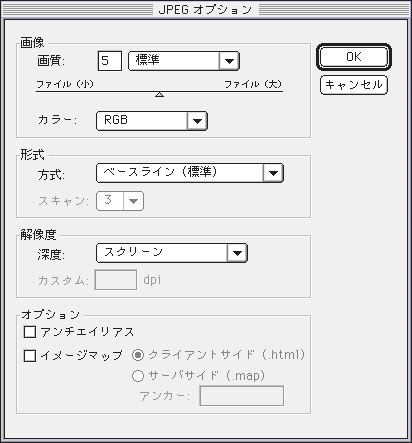Image resolution: width=412 pixels, height=443 pixels.
Task: Click the OK button
Action: (354, 57)
